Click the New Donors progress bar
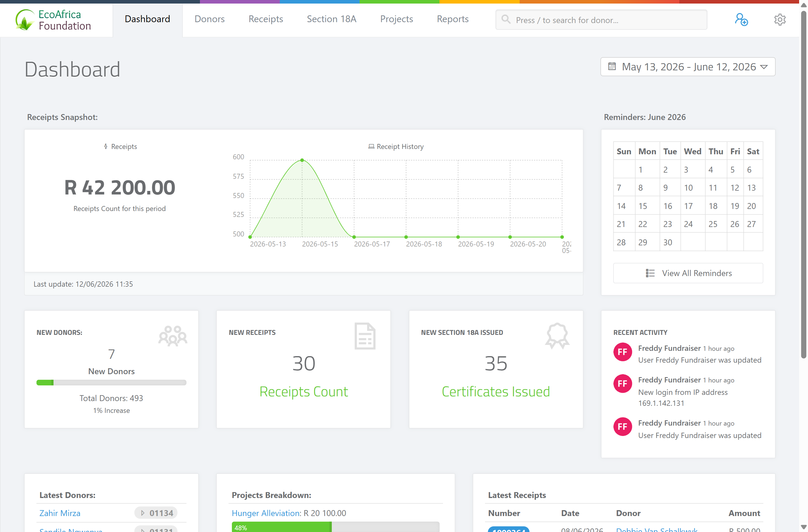The height and width of the screenshot is (532, 808). 111,383
